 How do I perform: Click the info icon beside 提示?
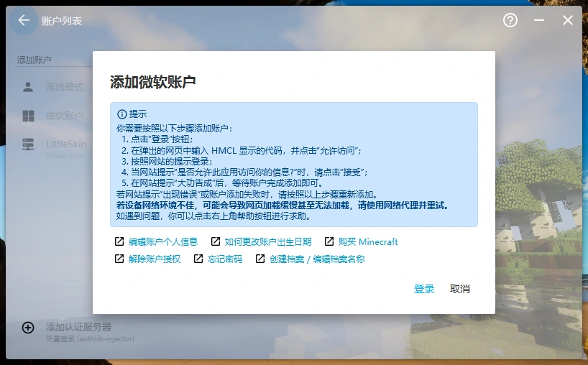click(121, 114)
